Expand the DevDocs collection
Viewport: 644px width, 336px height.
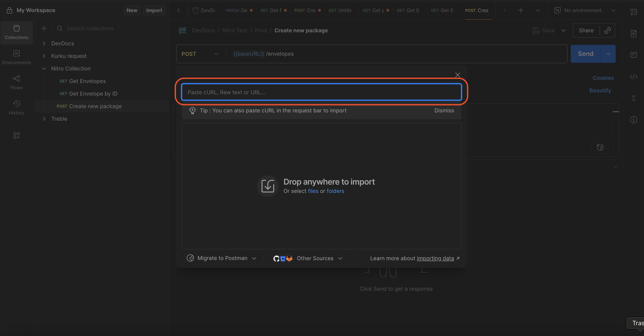tap(44, 44)
